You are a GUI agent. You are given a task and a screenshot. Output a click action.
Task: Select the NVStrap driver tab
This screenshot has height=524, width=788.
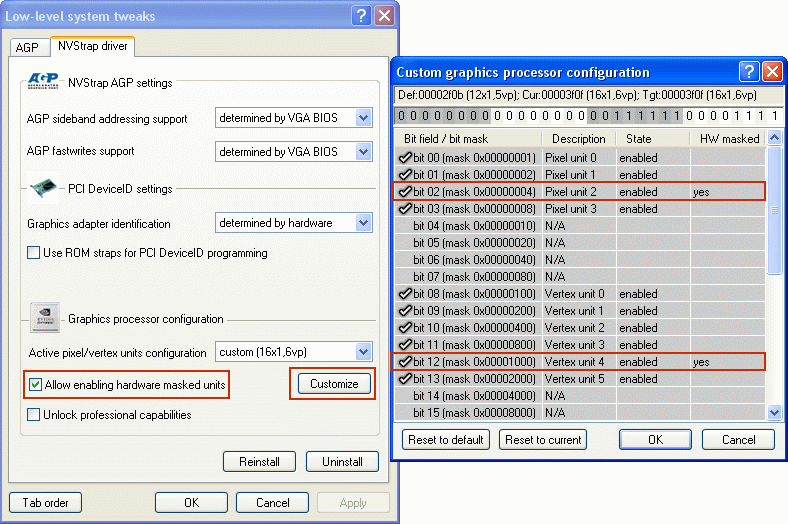pos(92,46)
